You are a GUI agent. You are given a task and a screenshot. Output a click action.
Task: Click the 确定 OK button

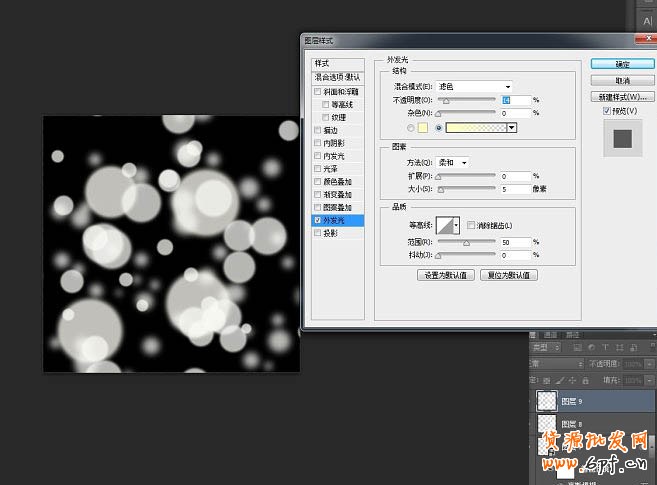[x=622, y=64]
